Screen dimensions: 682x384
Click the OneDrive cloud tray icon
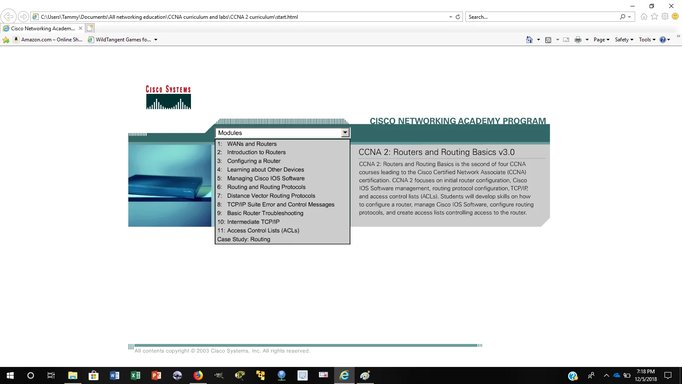[x=616, y=375]
